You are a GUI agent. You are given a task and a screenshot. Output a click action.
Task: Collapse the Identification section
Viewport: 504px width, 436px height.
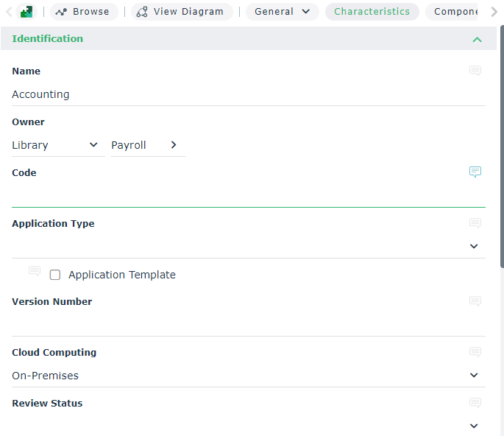pyautogui.click(x=477, y=39)
